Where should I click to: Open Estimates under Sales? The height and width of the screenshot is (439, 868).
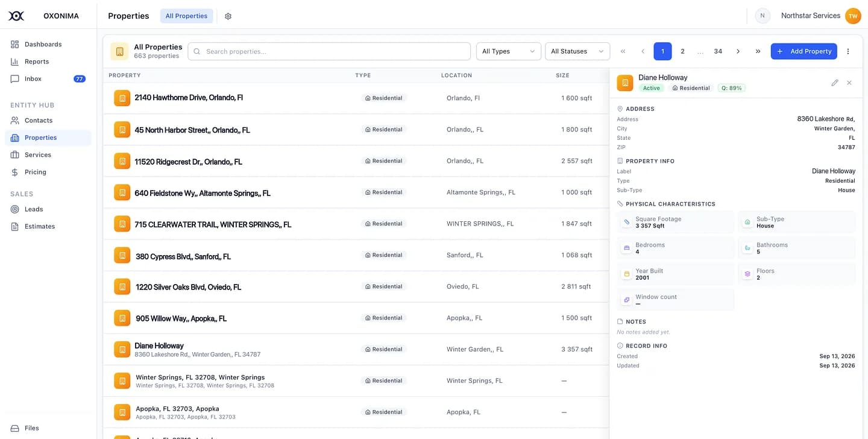48,226
